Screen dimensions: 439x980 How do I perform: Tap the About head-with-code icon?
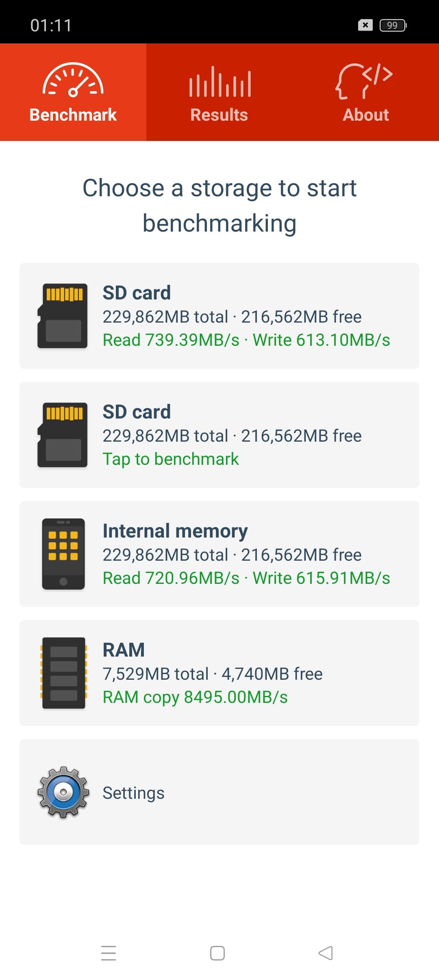pyautogui.click(x=364, y=81)
